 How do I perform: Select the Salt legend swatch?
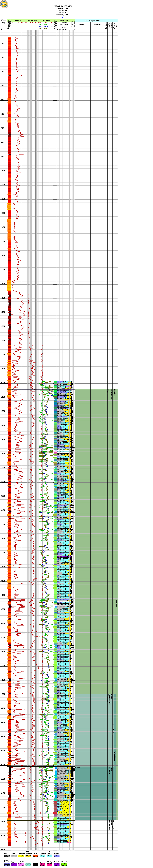click(28, 864)
